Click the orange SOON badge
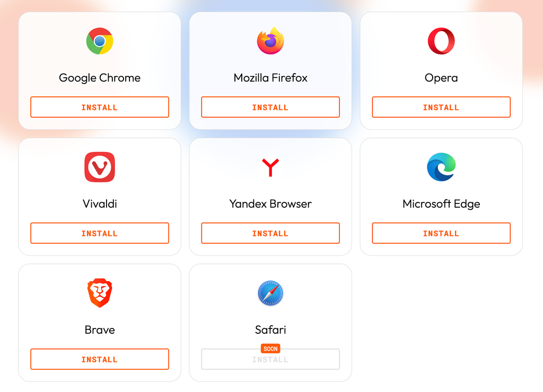 point(270,349)
